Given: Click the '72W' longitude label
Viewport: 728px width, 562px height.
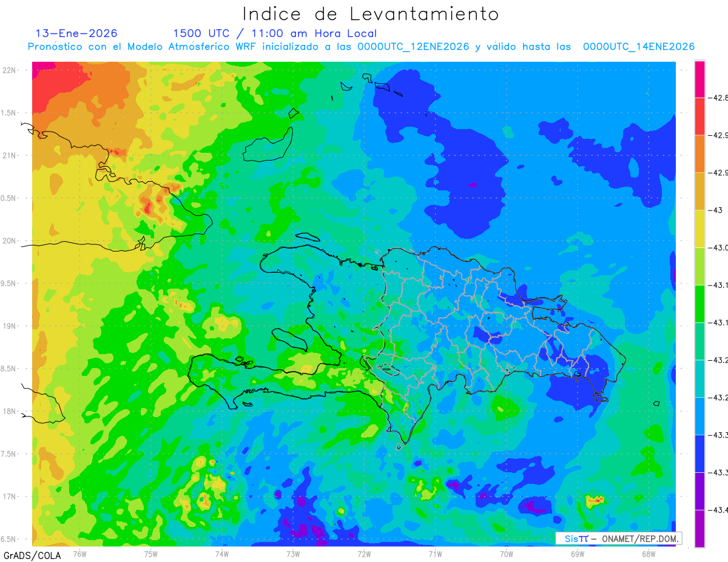Looking at the screenshot, I should click(x=364, y=554).
